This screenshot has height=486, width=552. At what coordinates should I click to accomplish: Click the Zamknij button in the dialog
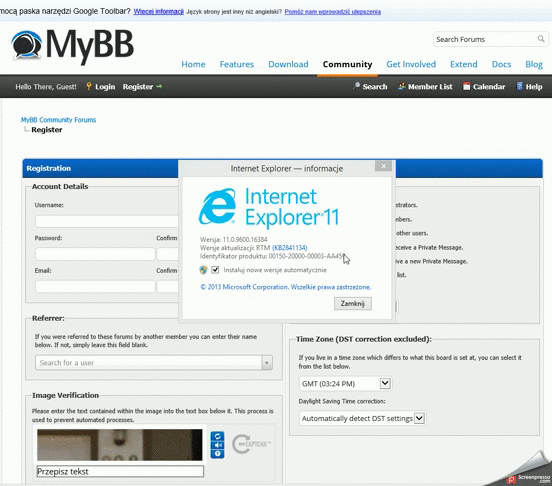[353, 303]
